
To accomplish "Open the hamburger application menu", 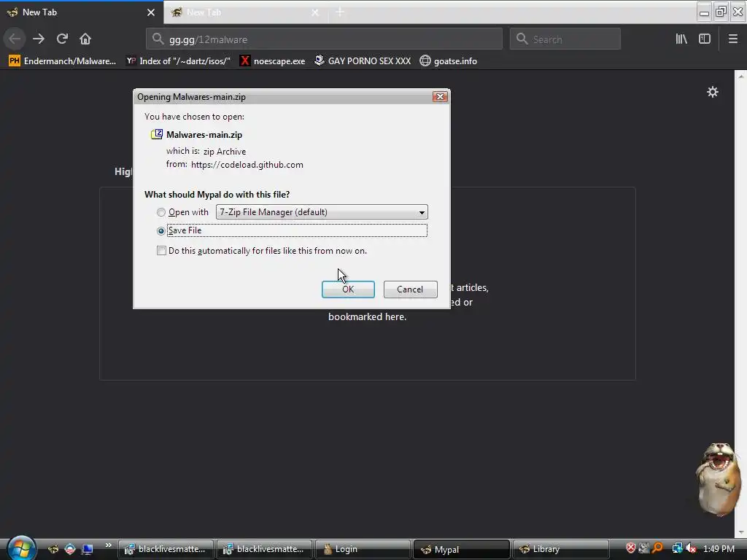I will (x=732, y=39).
